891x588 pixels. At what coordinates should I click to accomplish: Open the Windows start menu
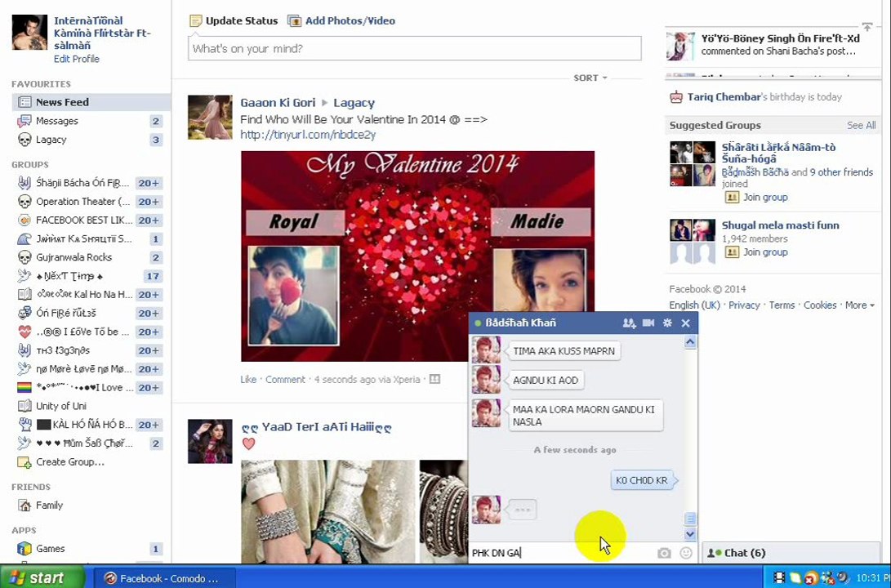tap(41, 577)
